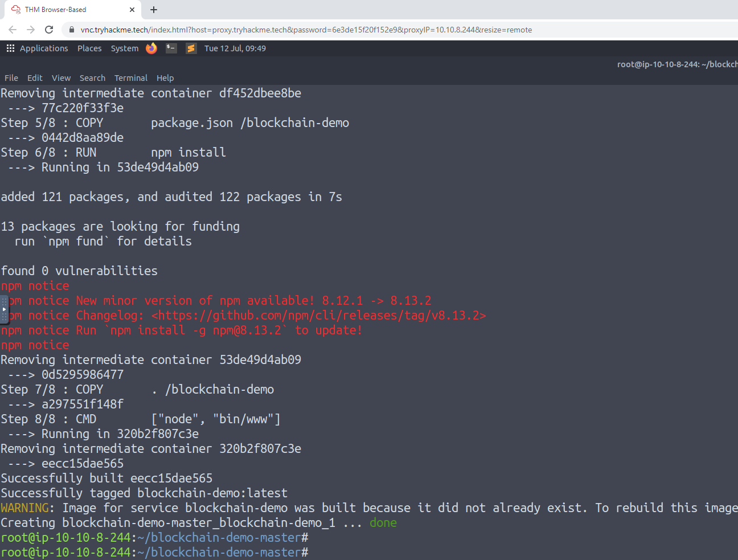738x560 pixels.
Task: Open the System menu
Action: click(x=125, y=48)
